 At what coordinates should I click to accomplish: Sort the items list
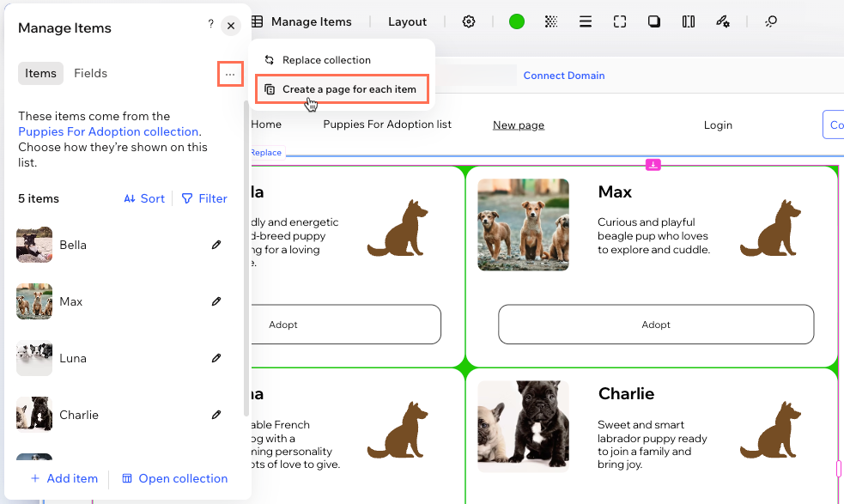[x=144, y=198]
